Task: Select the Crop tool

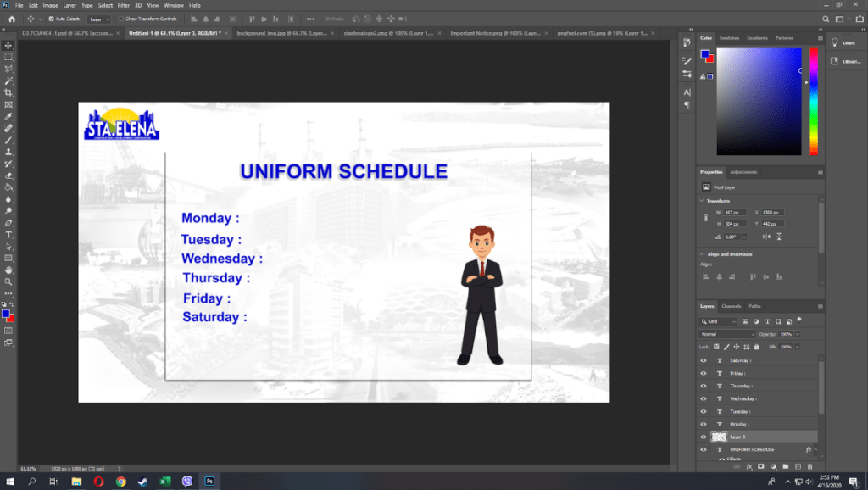Action: (x=8, y=92)
